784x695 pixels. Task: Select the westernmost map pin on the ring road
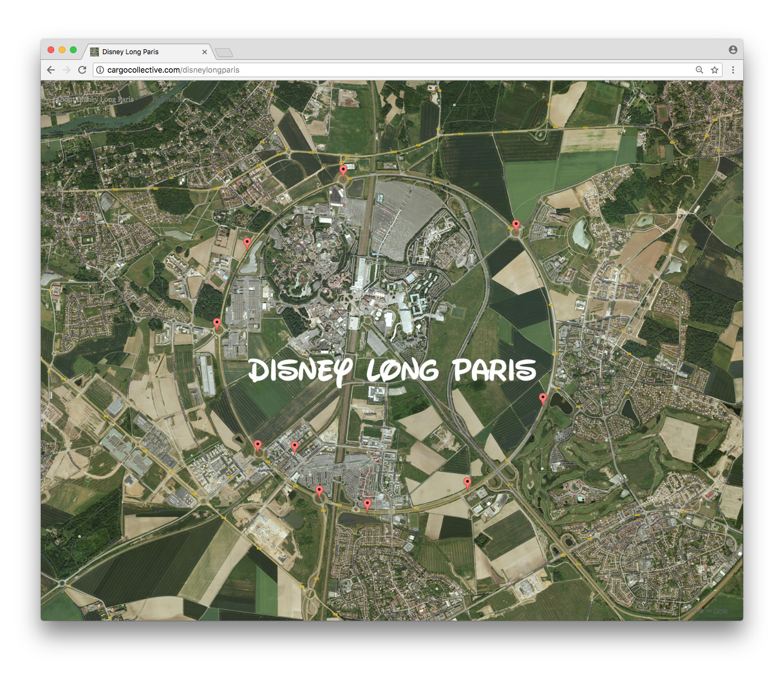[217, 324]
